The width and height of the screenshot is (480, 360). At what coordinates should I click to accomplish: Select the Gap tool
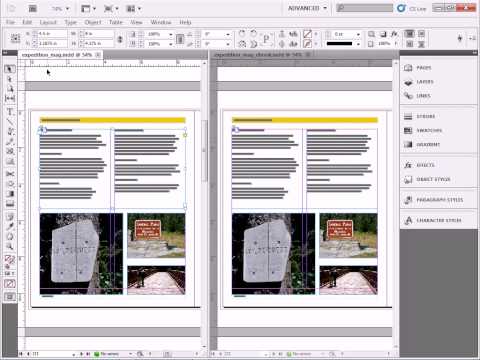[x=10, y=99]
